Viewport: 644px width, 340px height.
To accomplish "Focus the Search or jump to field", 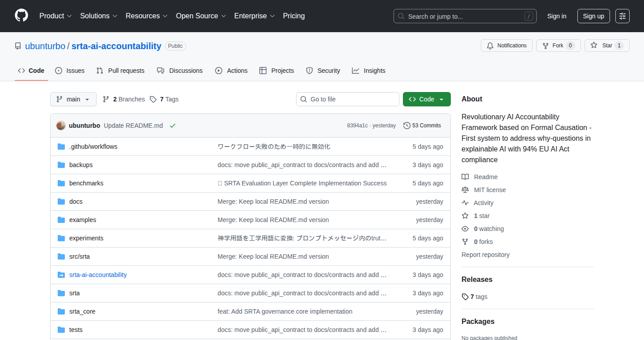I will [x=465, y=16].
